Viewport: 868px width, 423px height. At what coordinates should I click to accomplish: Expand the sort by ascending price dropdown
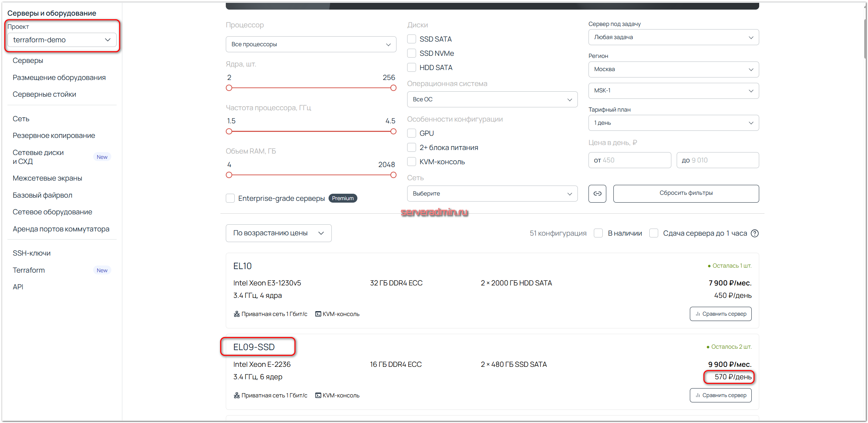click(278, 233)
